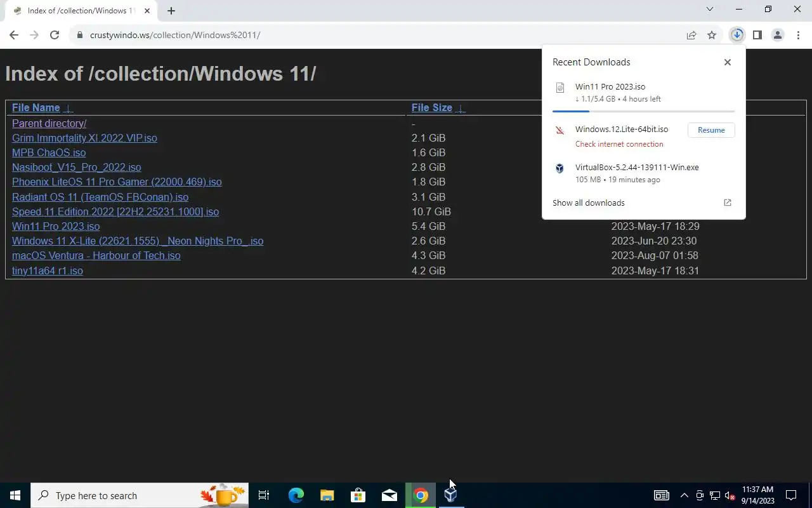Click Win11 Pro 2023.iso in file list
The height and width of the screenshot is (508, 812).
point(56,226)
